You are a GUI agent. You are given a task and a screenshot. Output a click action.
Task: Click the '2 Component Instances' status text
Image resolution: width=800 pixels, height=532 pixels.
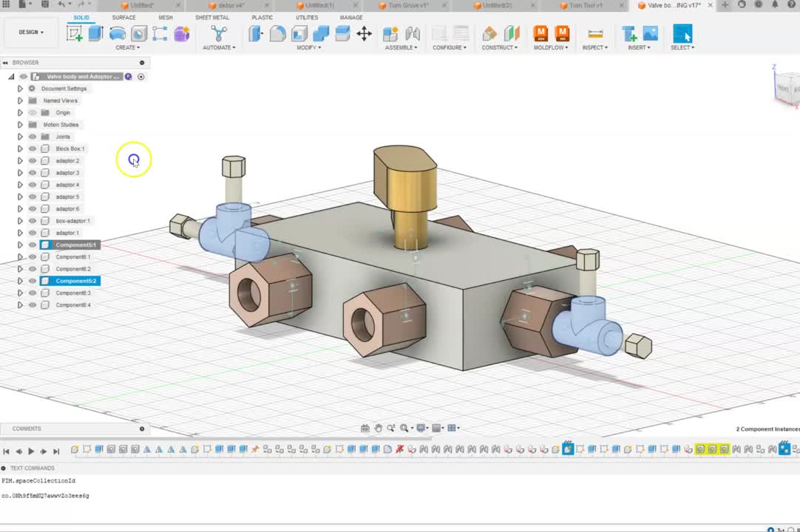pyautogui.click(x=767, y=429)
